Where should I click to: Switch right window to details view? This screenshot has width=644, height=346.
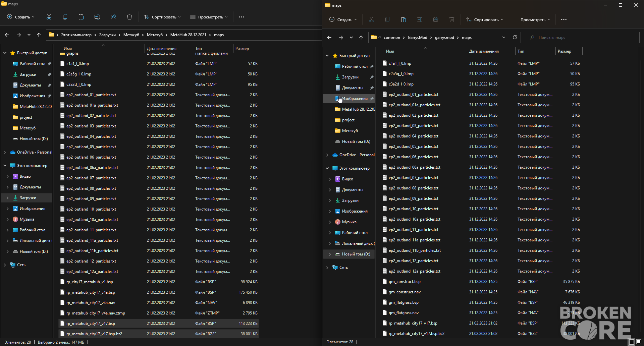click(x=632, y=342)
